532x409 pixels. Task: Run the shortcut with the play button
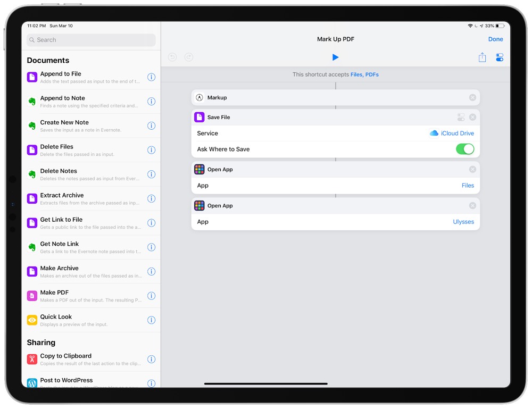tap(335, 57)
